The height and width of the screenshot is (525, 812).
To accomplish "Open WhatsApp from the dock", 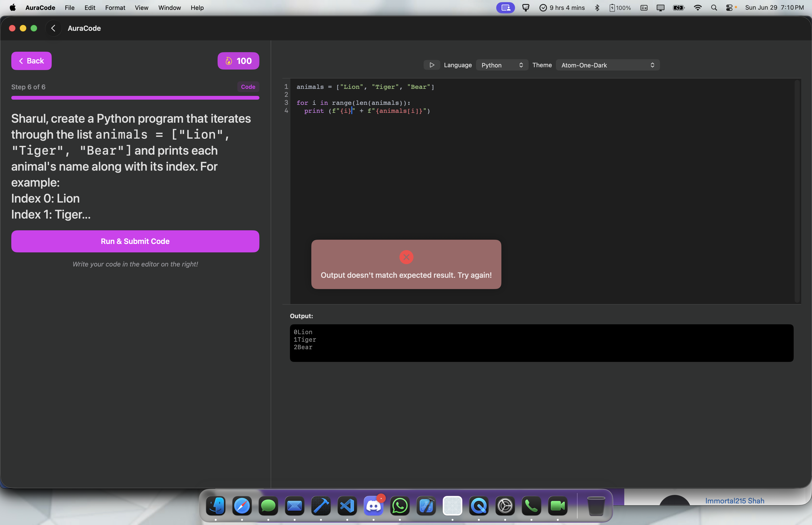I will [x=400, y=506].
